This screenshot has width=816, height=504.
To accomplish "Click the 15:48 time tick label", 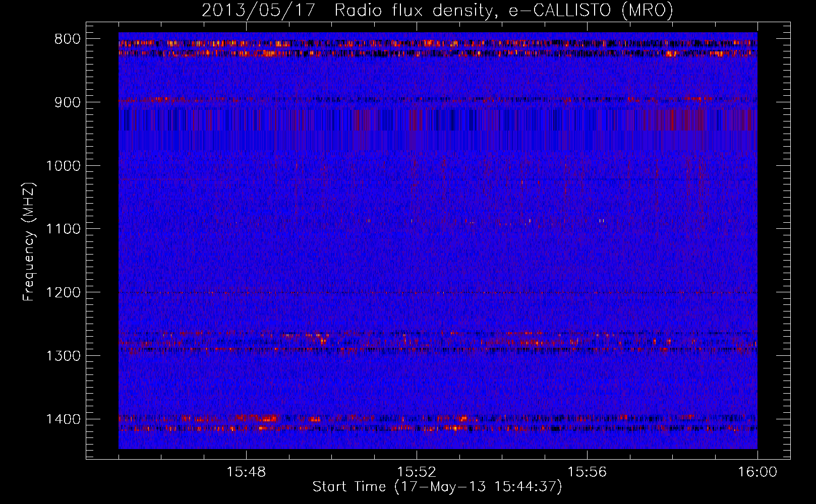I will tap(246, 472).
